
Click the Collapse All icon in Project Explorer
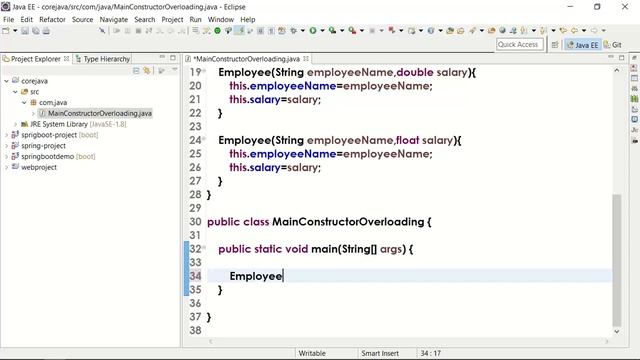136,71
